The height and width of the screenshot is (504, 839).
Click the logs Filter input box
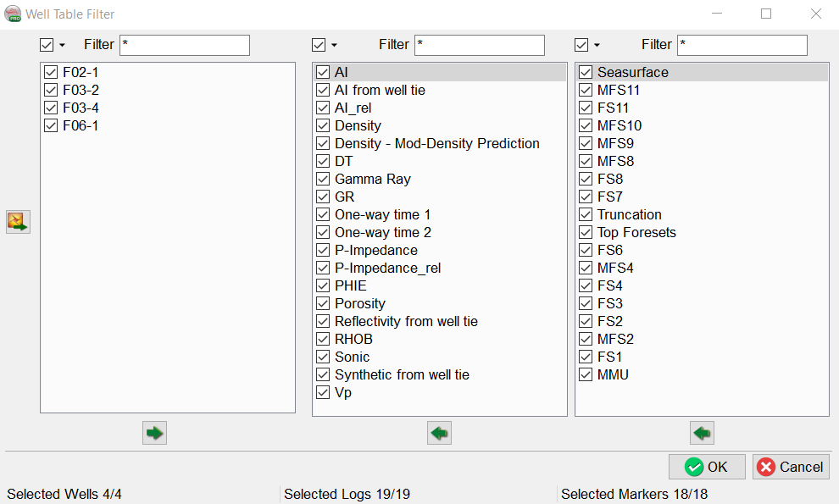click(x=480, y=45)
